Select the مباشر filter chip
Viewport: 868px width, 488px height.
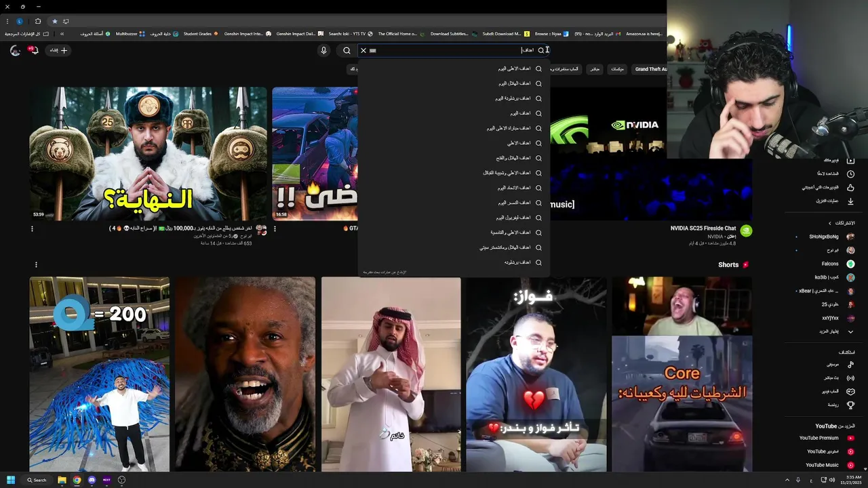tap(595, 69)
